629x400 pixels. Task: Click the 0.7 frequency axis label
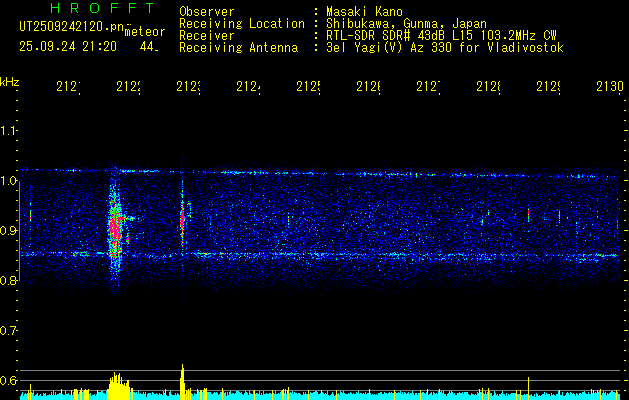(x=8, y=331)
